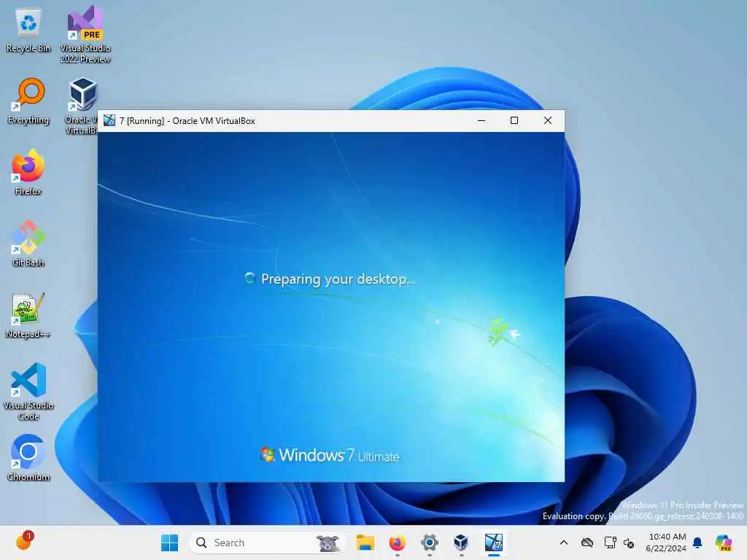Select the Oracle VM VirtualBox desktop shortcut
747x560 pixels.
pos(82,106)
